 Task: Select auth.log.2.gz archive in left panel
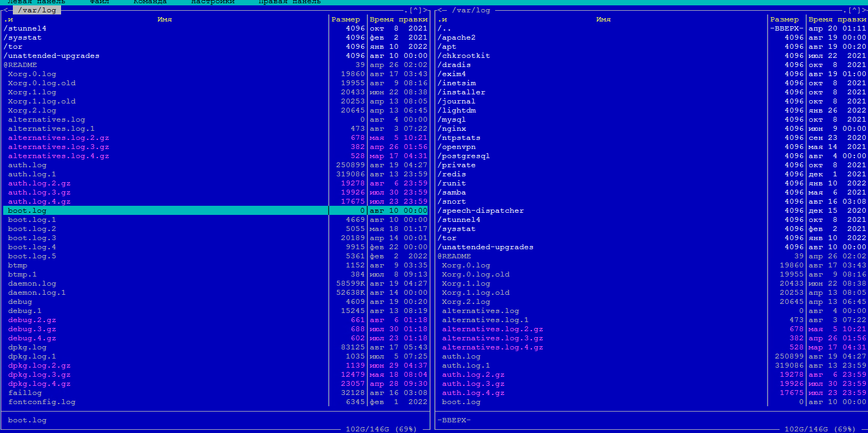[x=39, y=183]
